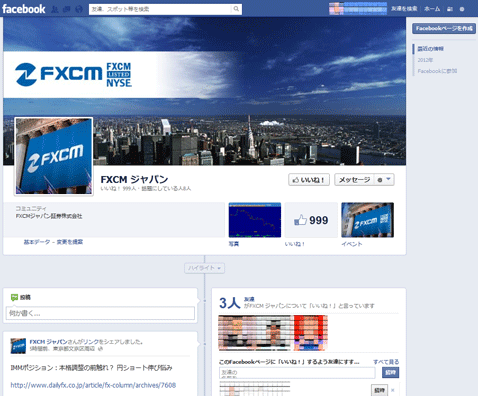Select the recent info timeline entry
The width and height of the screenshot is (478, 396).
pyautogui.click(x=430, y=49)
